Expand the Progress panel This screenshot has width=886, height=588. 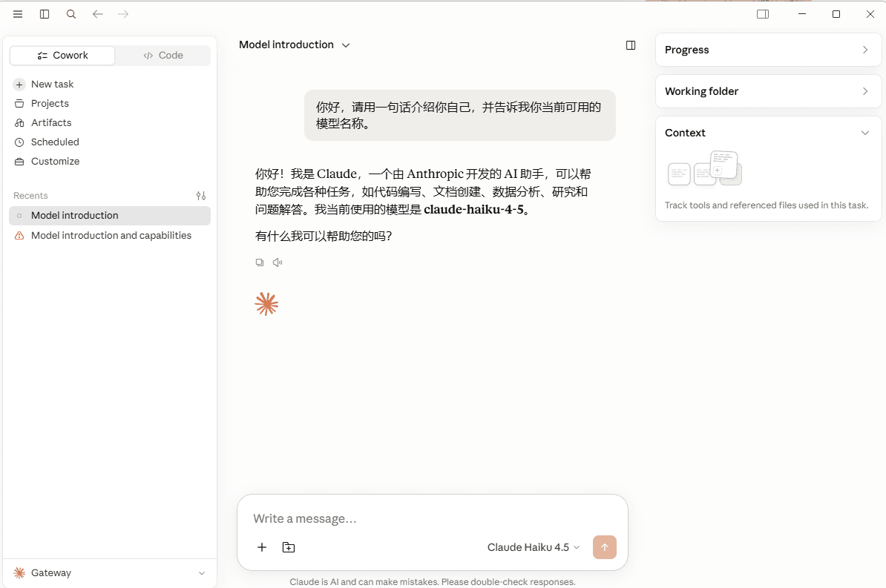769,50
